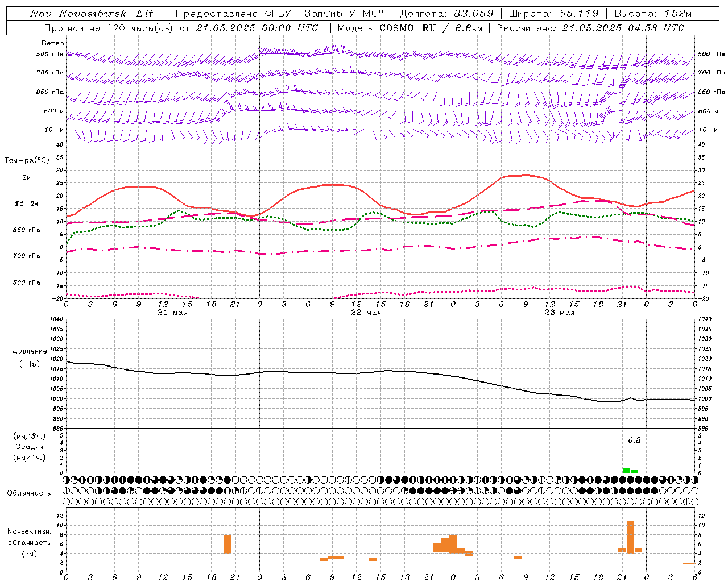Screen dimensions: 728x582
Task: Click the black pressure curve at its lowest point
Action: click(610, 402)
